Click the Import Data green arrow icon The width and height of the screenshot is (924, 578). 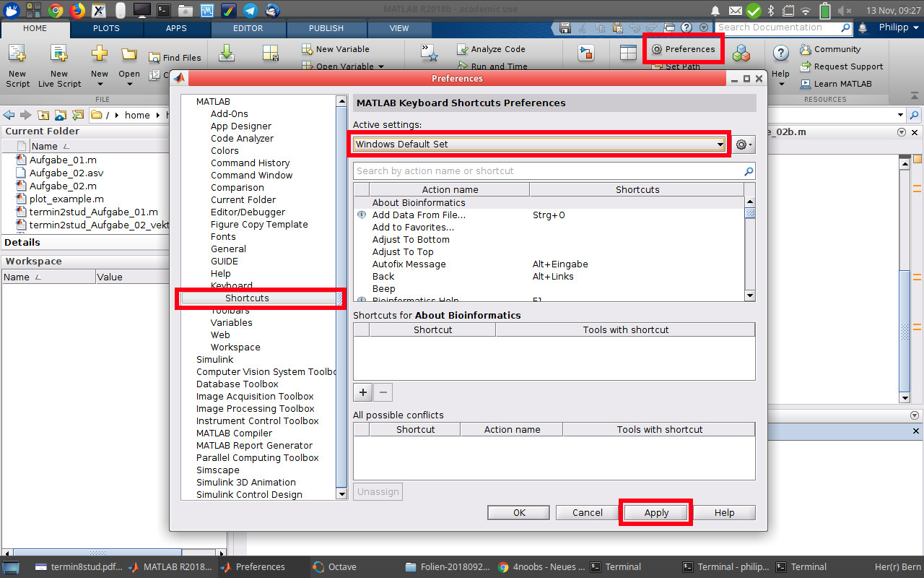coord(227,53)
